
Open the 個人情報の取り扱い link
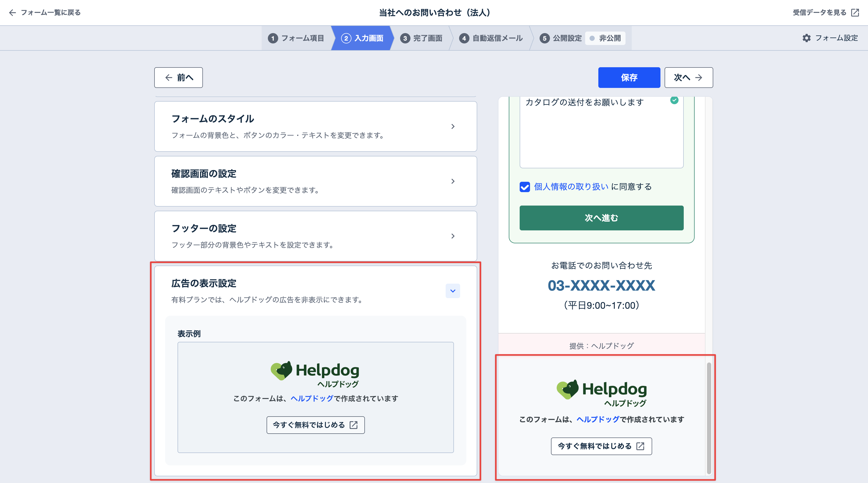(571, 187)
